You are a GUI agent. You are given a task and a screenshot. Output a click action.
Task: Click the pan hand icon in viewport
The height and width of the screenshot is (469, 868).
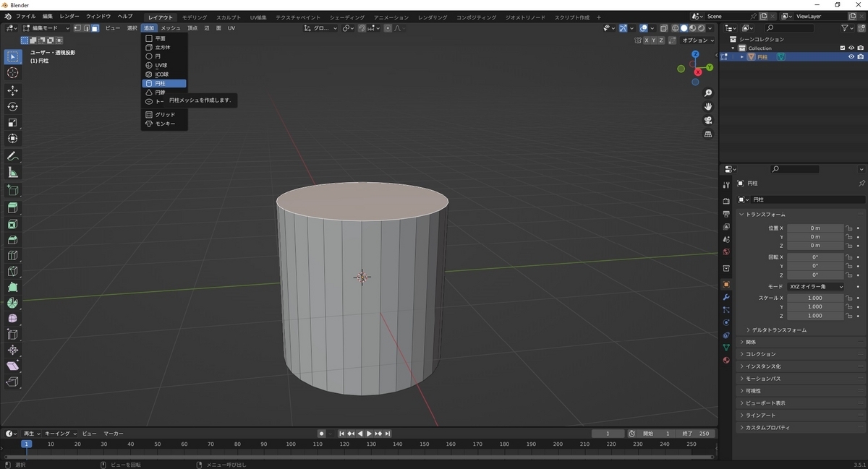pos(708,106)
